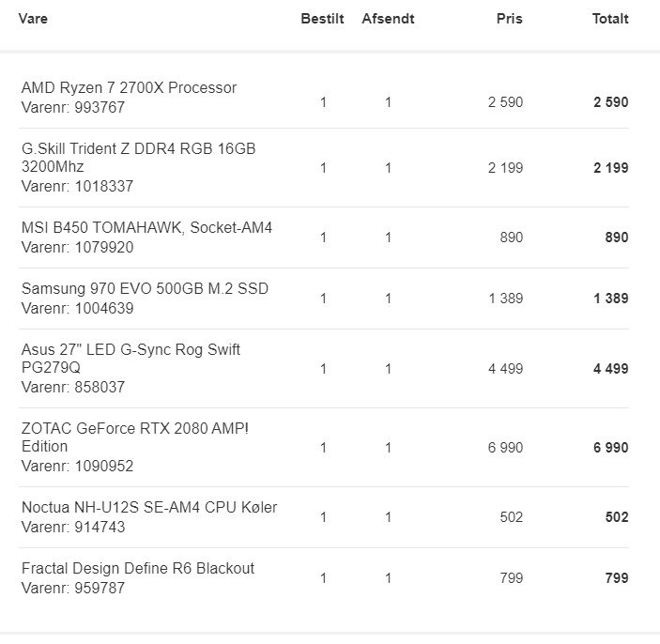Click the Vare column header
The image size is (660, 644).
tap(33, 19)
